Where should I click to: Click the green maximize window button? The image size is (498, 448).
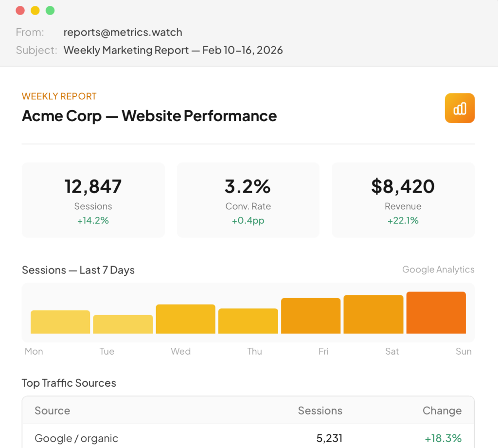click(50, 11)
